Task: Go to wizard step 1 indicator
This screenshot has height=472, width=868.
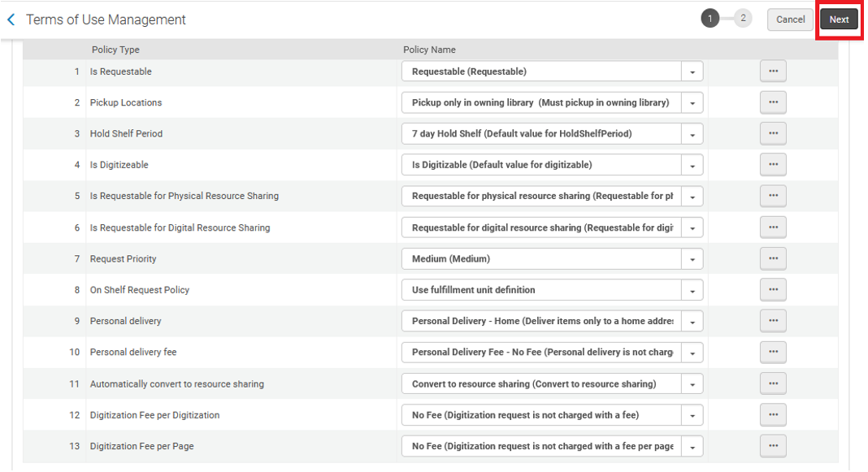Action: pyautogui.click(x=710, y=19)
